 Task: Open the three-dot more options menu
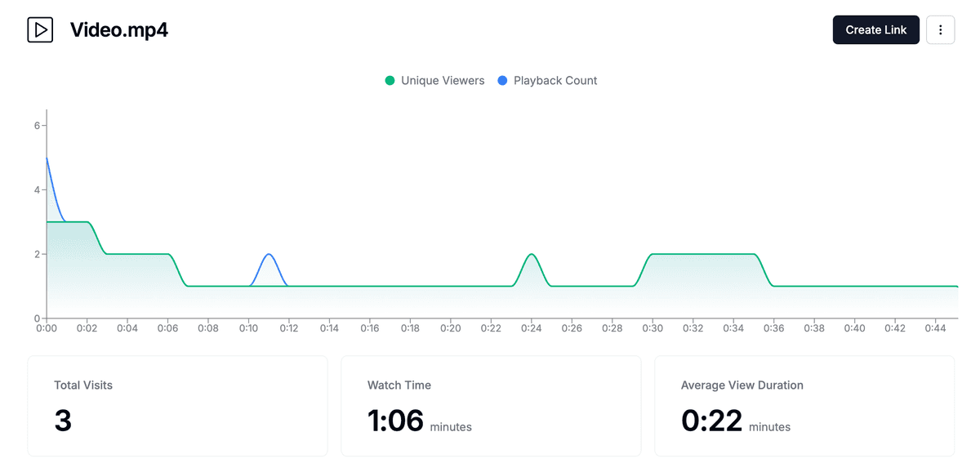click(x=940, y=30)
